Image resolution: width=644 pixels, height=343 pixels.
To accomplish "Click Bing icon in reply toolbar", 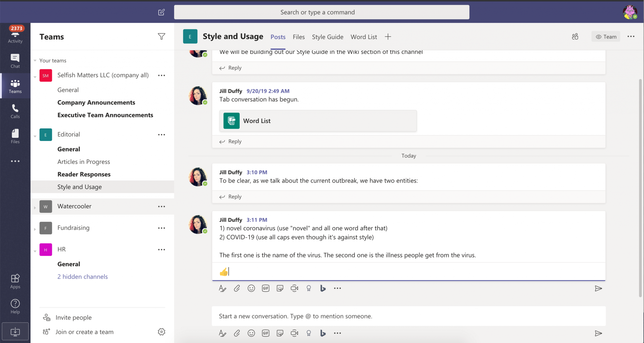I will tap(323, 288).
